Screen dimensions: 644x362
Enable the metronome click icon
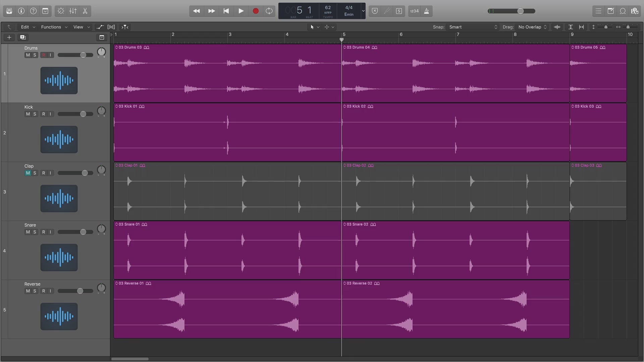pyautogui.click(x=427, y=11)
